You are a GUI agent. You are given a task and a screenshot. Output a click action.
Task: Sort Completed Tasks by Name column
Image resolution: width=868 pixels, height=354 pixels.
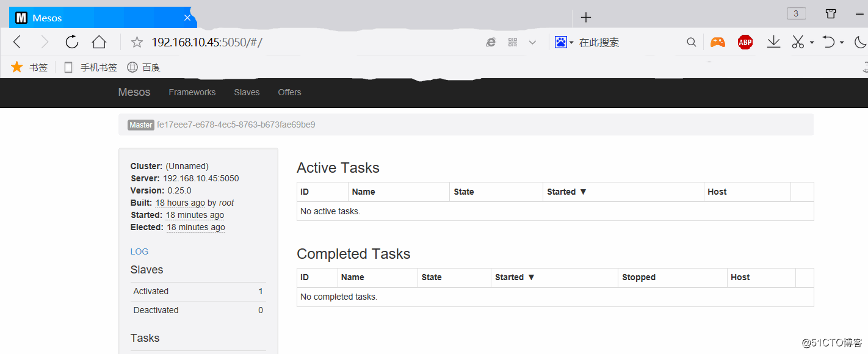click(353, 277)
